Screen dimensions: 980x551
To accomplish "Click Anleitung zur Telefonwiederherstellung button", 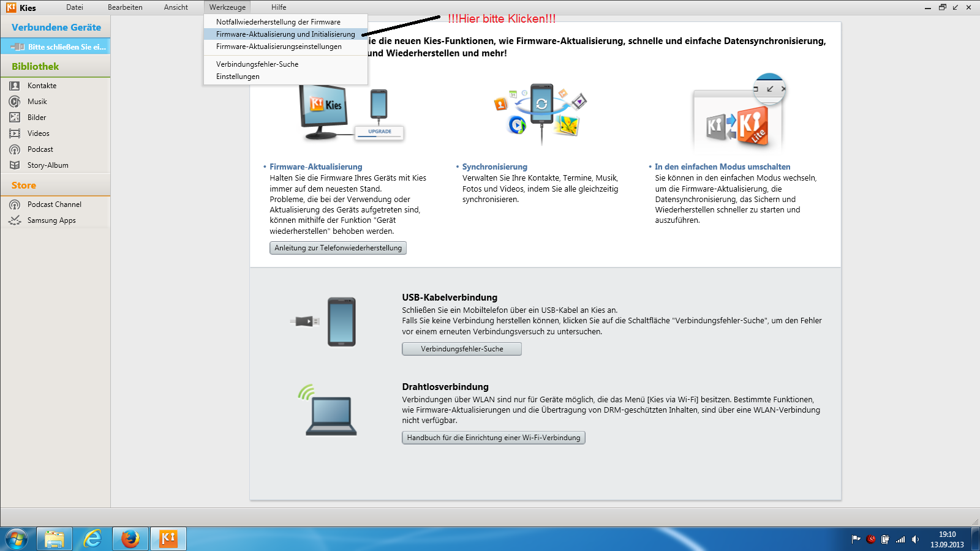I will pos(338,248).
